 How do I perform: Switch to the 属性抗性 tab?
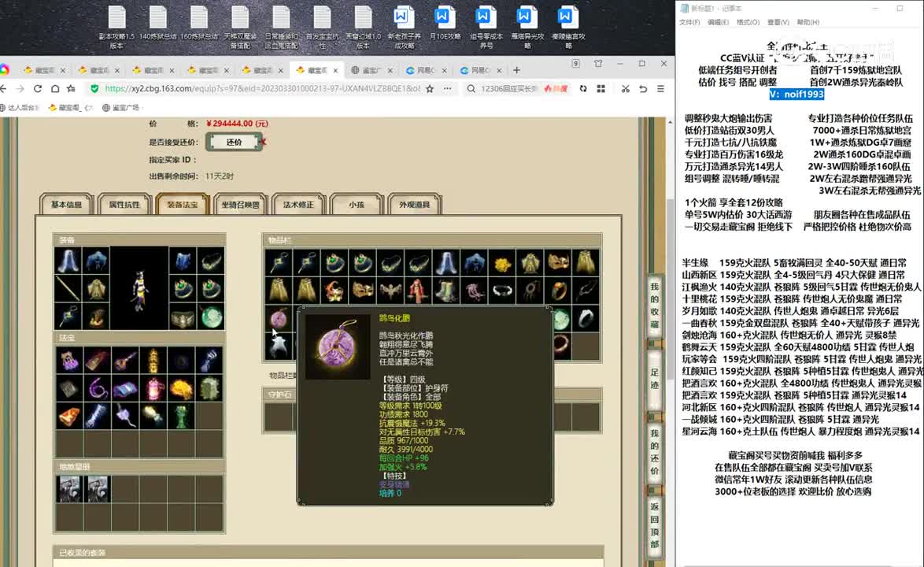(x=124, y=205)
